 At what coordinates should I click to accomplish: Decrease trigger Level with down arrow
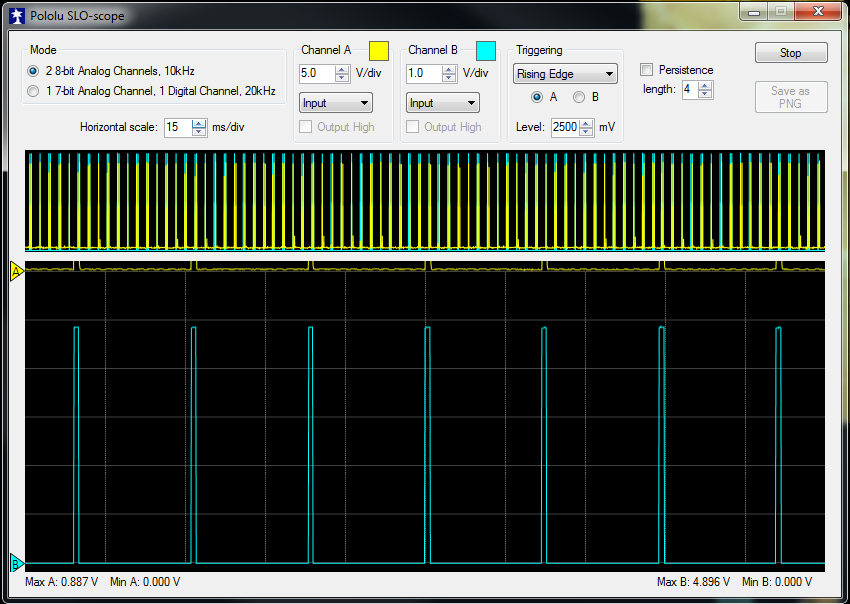click(x=586, y=132)
